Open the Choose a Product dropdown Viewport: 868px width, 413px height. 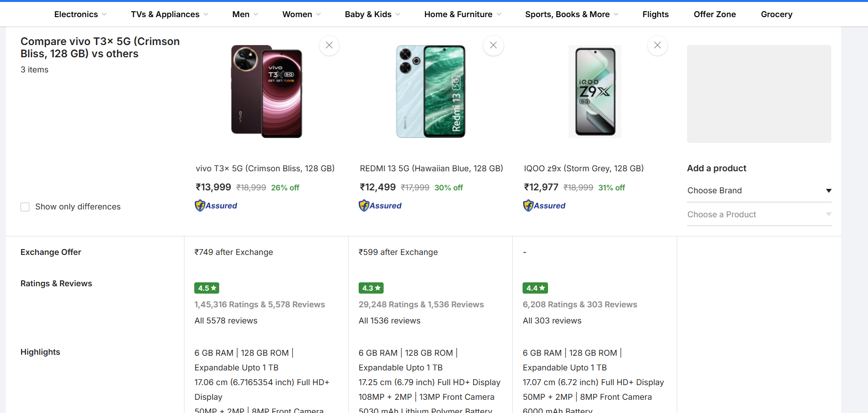[759, 214]
